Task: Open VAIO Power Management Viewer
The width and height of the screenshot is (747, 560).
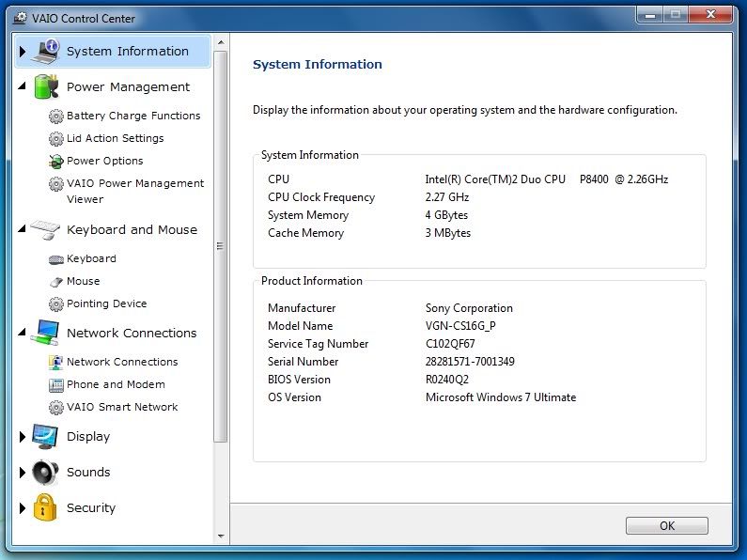Action: (x=135, y=191)
